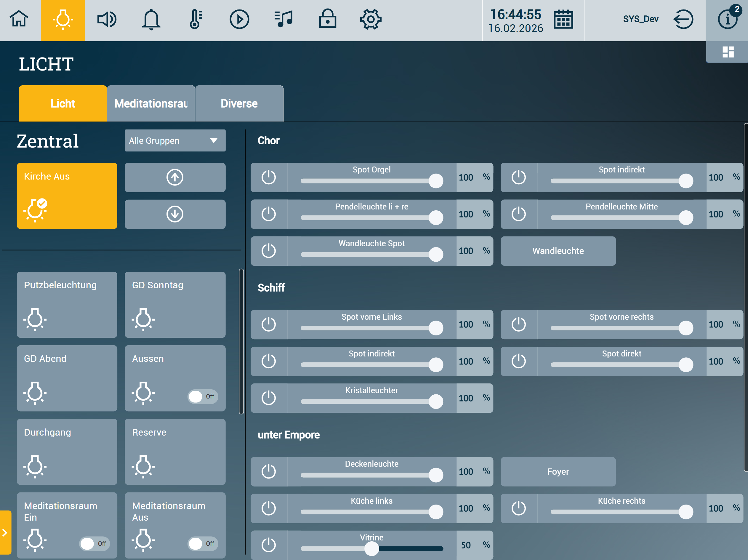Open the Alle Gruppen dropdown
748x560 pixels.
175,140
